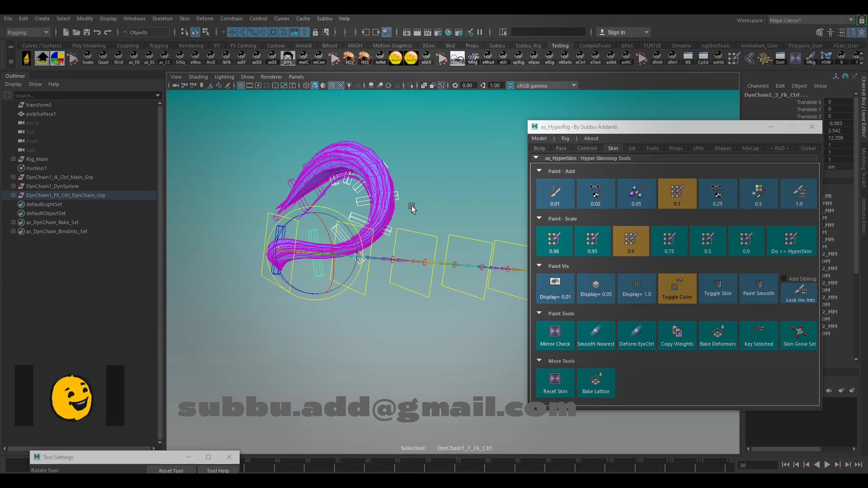Toggle sRGB gamma color management button
868x488 pixels.
[x=510, y=86]
